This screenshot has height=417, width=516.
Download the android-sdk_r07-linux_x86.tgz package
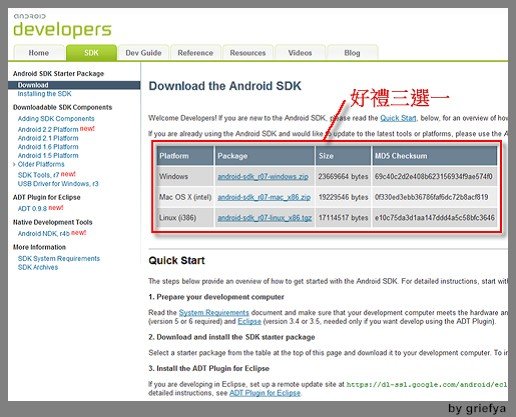coord(265,218)
